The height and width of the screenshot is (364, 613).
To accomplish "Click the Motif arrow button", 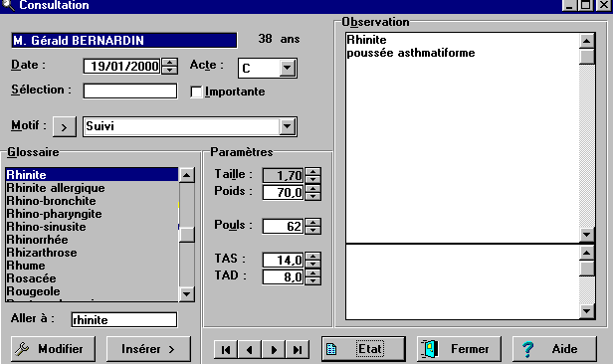I will coord(64,127).
